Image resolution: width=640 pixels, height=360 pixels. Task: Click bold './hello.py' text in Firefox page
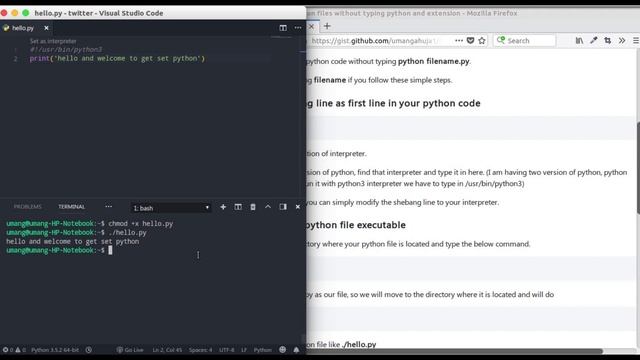pyautogui.click(x=359, y=344)
